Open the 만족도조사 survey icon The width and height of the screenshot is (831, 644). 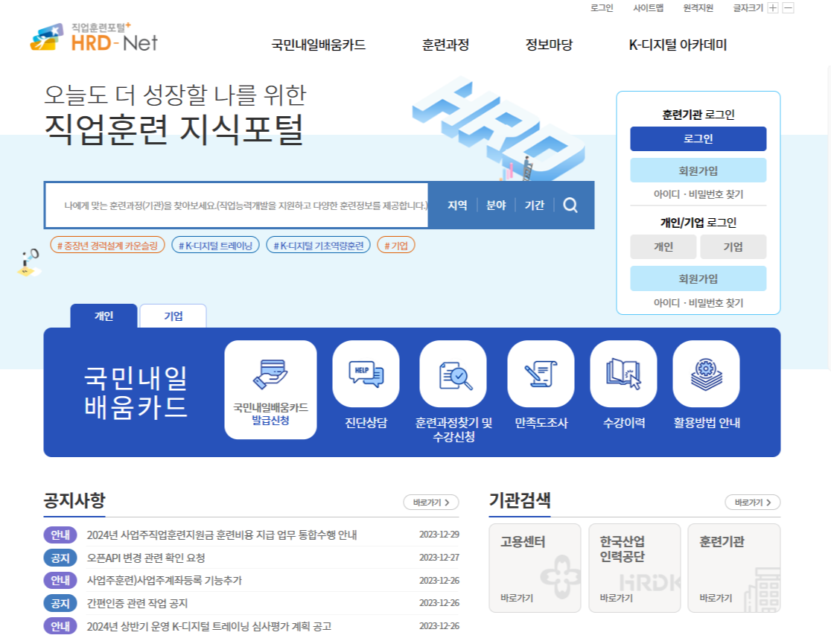coord(541,374)
